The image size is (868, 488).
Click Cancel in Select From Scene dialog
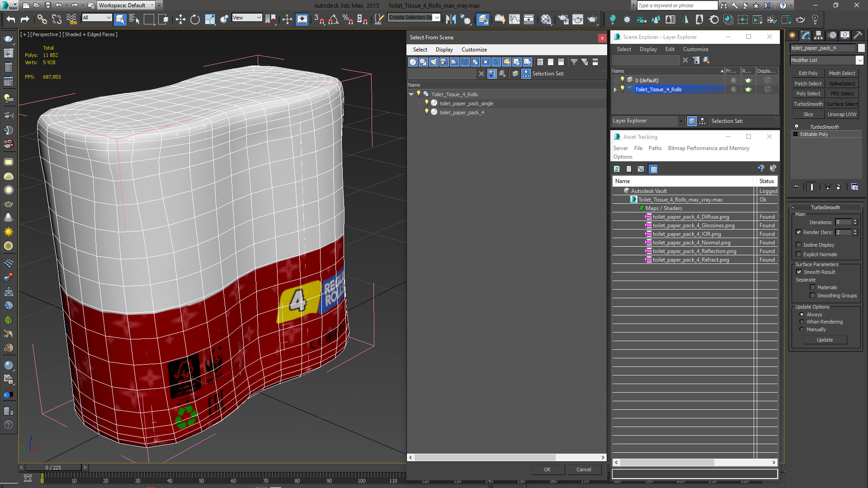click(584, 469)
